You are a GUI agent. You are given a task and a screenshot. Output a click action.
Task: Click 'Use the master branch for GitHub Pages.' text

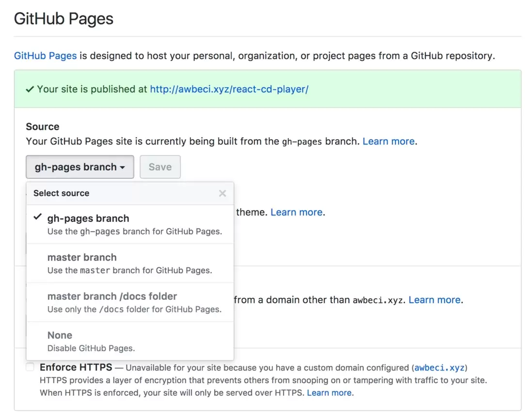pyautogui.click(x=129, y=270)
